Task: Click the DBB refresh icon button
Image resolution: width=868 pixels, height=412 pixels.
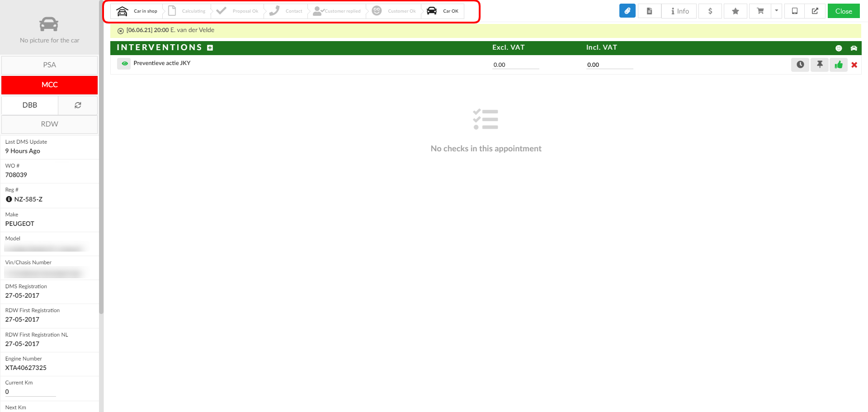Action: [78, 105]
